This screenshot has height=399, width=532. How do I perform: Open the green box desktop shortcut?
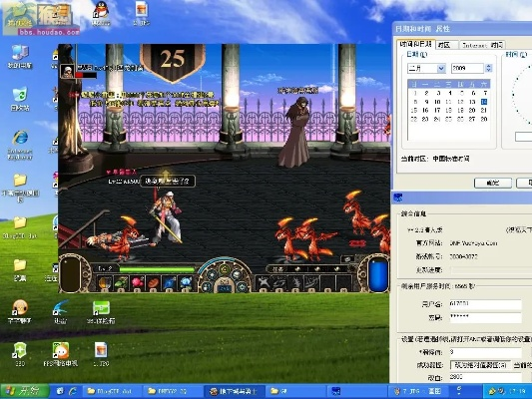click(101, 312)
